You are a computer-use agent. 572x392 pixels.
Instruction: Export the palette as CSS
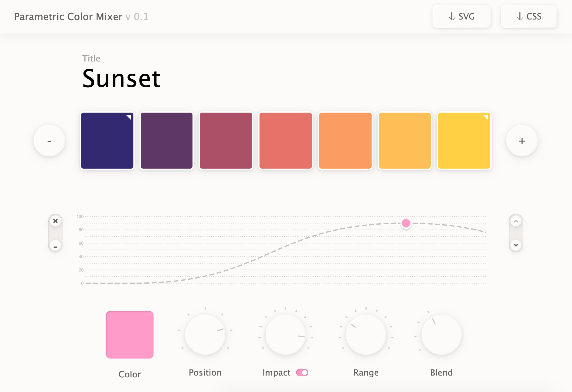click(x=529, y=16)
